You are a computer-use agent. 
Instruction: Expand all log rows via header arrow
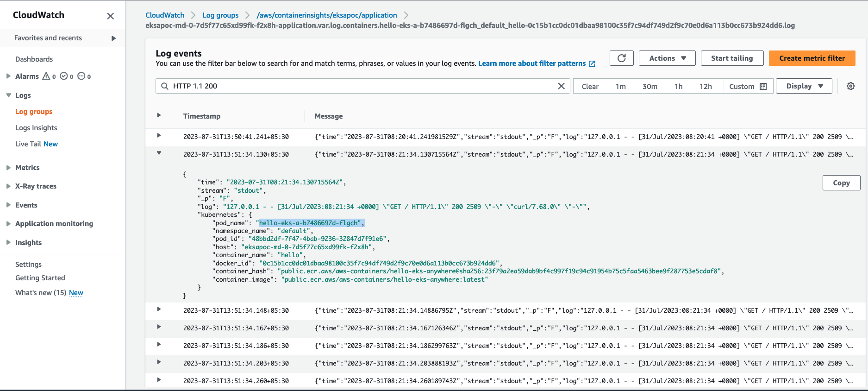(x=159, y=115)
